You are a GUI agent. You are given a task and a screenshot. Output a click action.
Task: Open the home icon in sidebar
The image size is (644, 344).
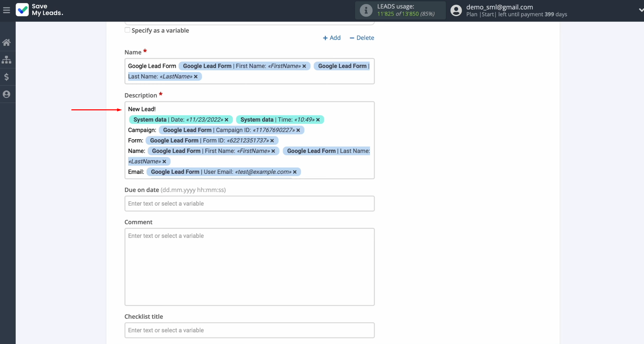(6, 43)
